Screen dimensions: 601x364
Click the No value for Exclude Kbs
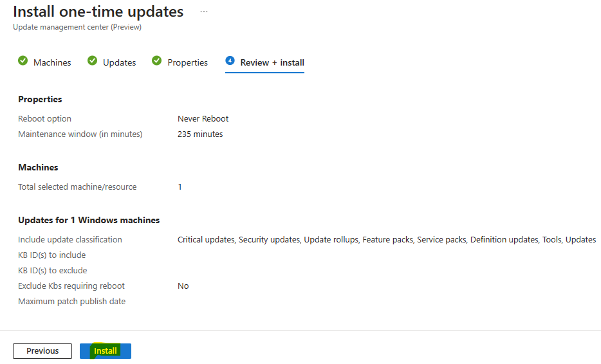pyautogui.click(x=183, y=286)
